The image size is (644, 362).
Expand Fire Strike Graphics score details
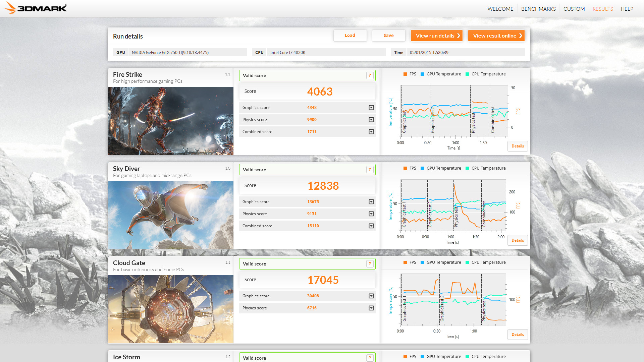371,108
